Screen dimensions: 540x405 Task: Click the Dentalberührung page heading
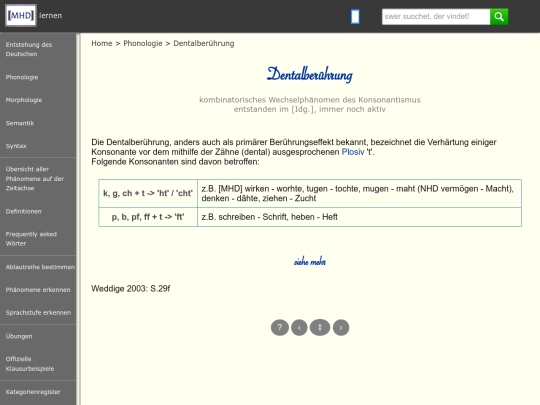(310, 74)
